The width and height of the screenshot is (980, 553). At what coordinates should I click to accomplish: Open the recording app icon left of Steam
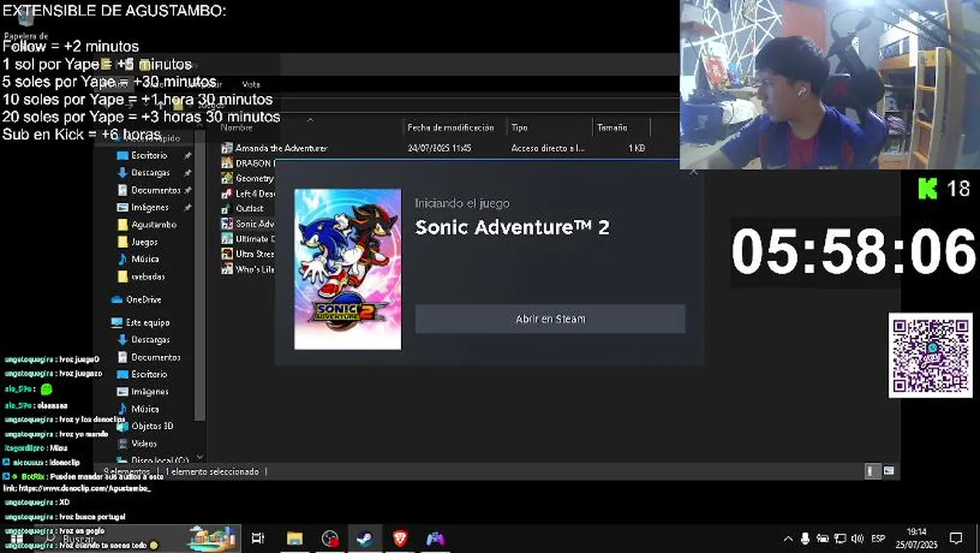pos(330,538)
